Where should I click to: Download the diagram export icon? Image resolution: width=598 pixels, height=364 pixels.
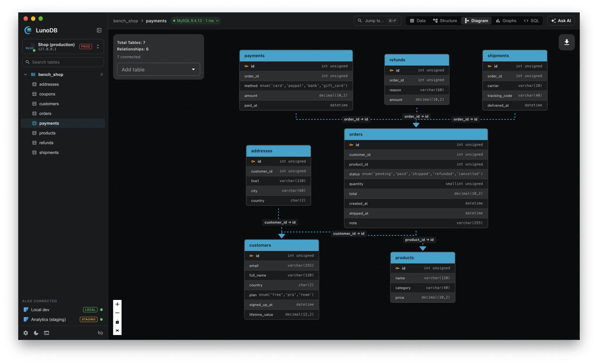566,42
